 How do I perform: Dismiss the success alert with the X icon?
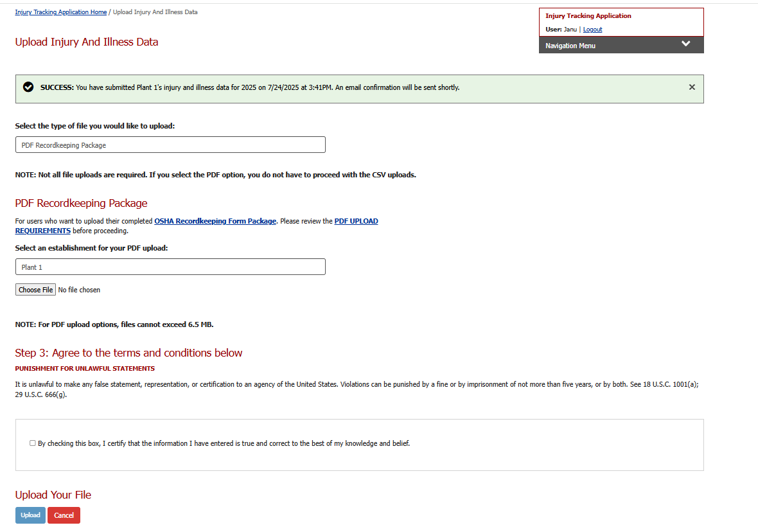pyautogui.click(x=692, y=87)
